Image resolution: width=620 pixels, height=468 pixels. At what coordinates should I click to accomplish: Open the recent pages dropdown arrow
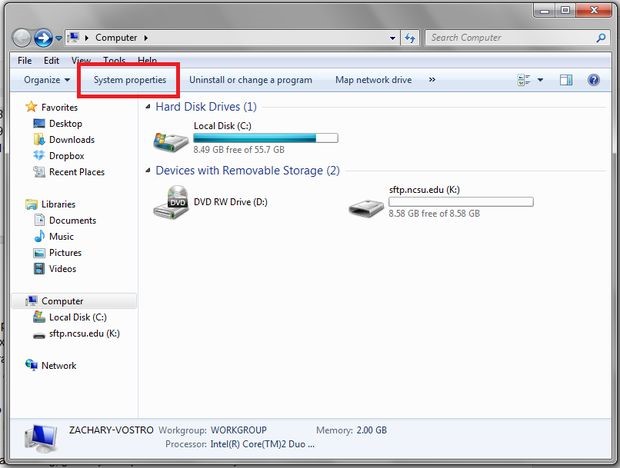(x=59, y=38)
